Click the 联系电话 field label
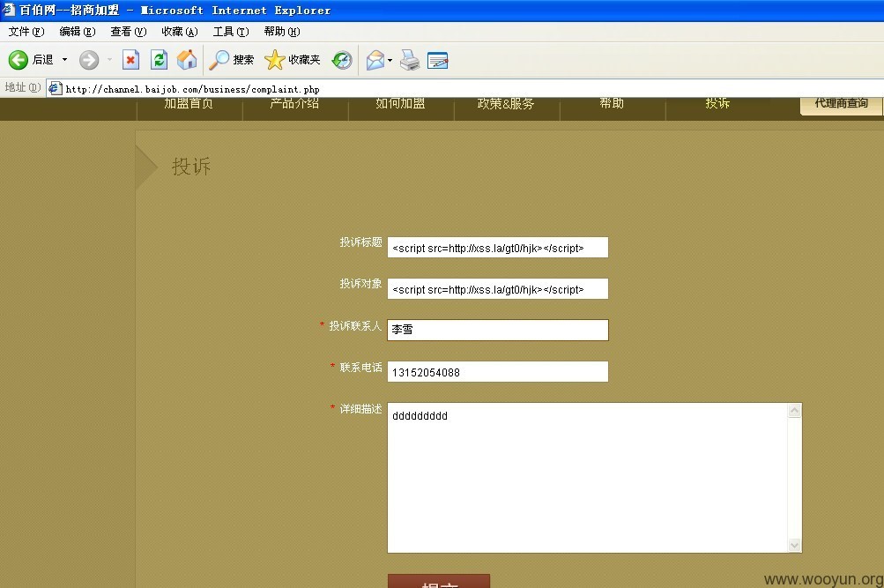Image resolution: width=884 pixels, height=588 pixels. tap(360, 368)
